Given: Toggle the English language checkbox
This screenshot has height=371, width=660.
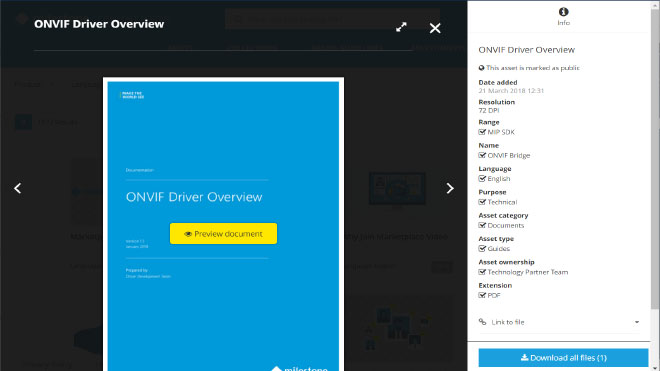Looking at the screenshot, I should pos(482,179).
